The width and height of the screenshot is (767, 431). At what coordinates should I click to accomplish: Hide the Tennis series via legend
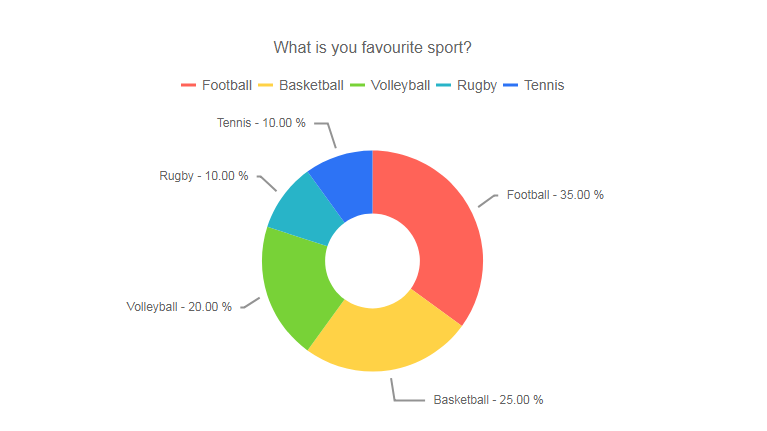534,85
